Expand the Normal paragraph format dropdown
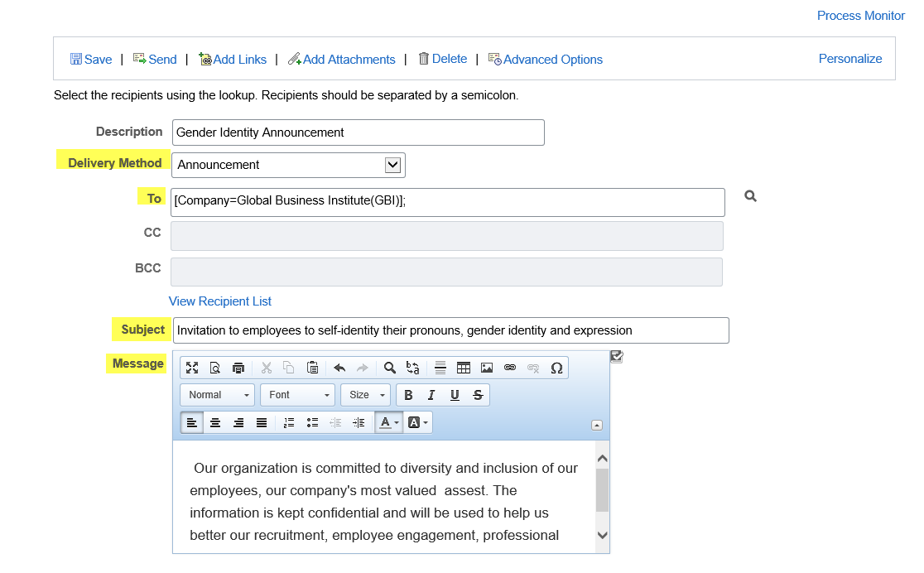 (217, 395)
